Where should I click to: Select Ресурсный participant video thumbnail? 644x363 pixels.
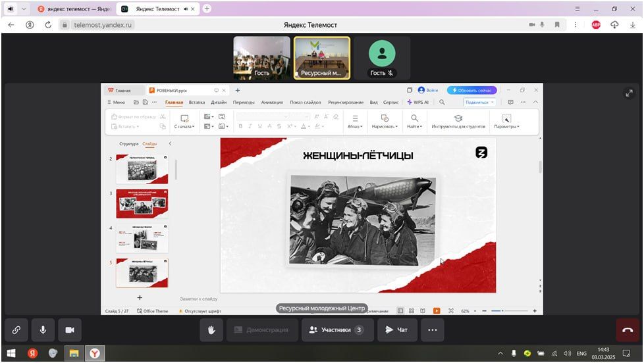(322, 58)
